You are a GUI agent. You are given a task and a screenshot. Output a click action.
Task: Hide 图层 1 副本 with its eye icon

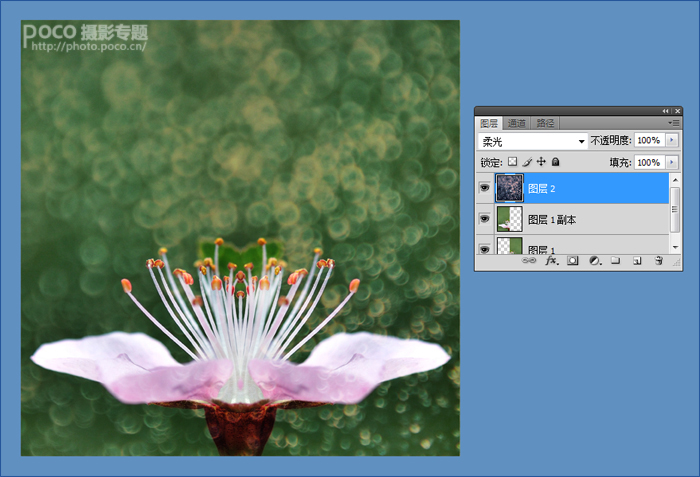pyautogui.click(x=484, y=218)
